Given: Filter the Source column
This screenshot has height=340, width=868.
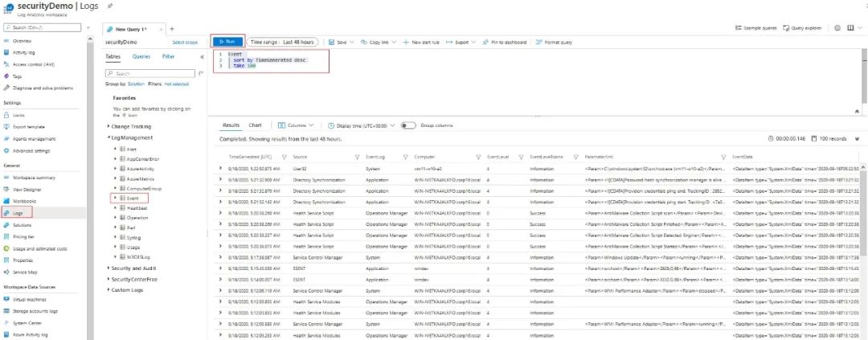Looking at the screenshot, I should click(x=358, y=158).
